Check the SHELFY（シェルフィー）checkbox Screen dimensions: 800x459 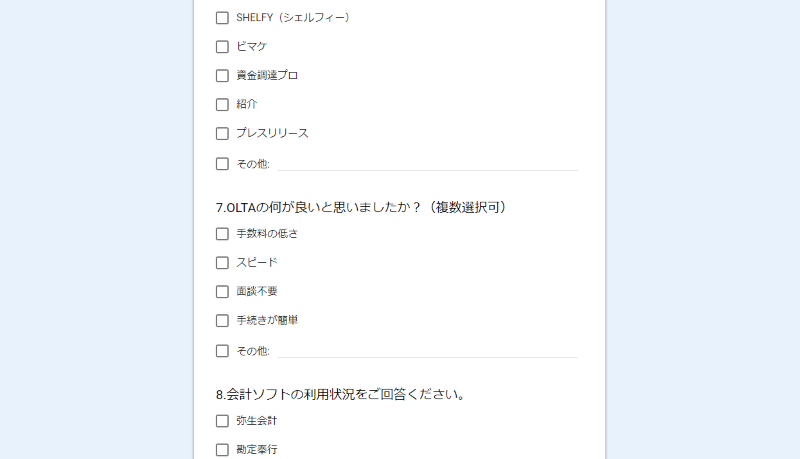click(222, 18)
